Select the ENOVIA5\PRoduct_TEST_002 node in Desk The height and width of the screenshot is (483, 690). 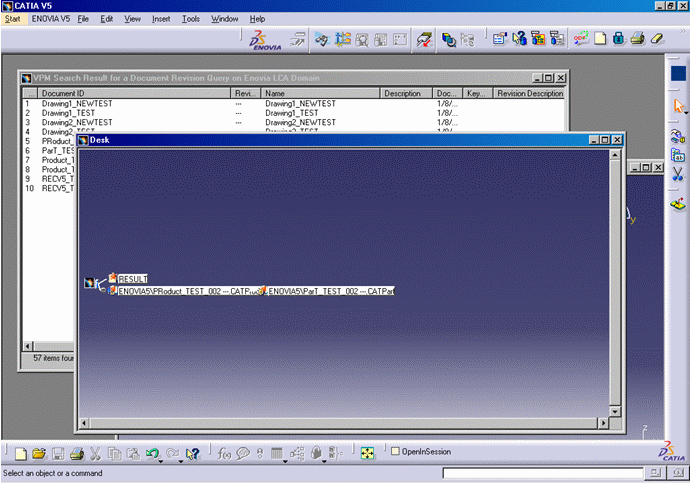click(x=187, y=291)
